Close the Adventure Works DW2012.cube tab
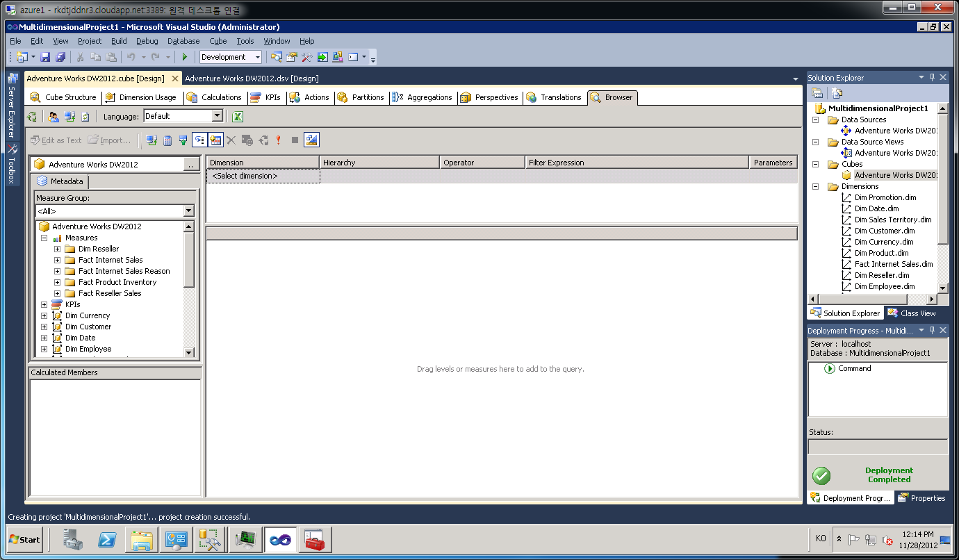The image size is (959, 560). click(x=174, y=79)
